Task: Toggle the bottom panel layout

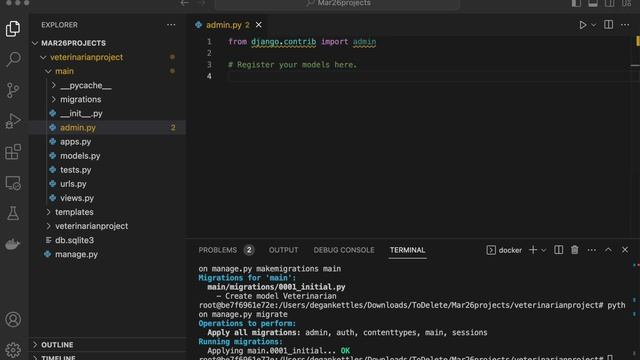Action: coord(593,3)
